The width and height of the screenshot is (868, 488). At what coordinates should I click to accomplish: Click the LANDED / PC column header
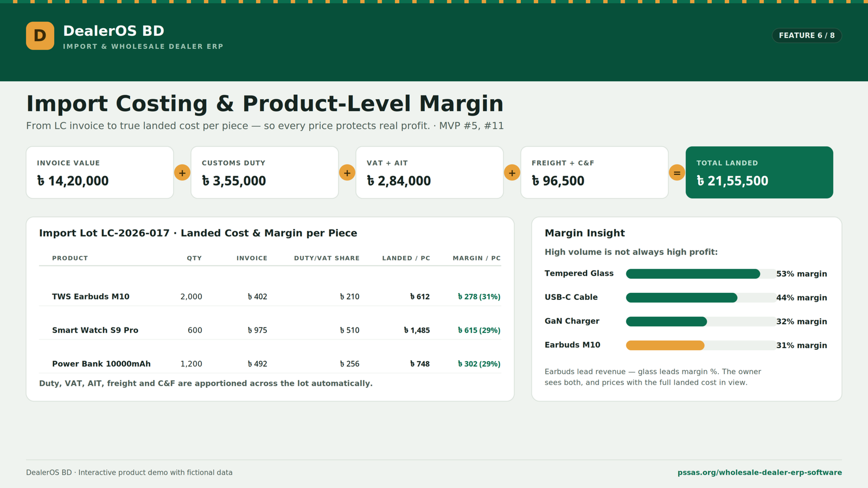(x=406, y=258)
